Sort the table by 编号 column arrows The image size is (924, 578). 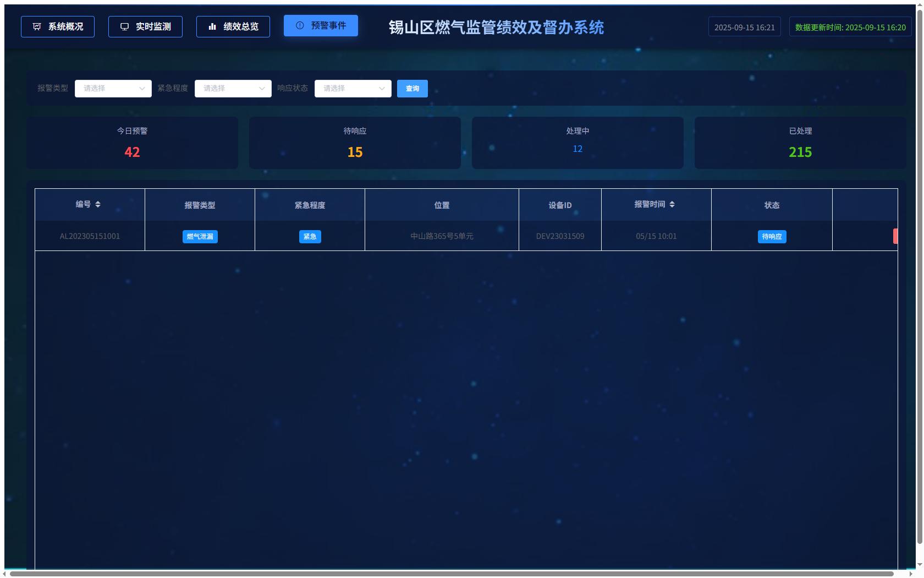point(98,204)
